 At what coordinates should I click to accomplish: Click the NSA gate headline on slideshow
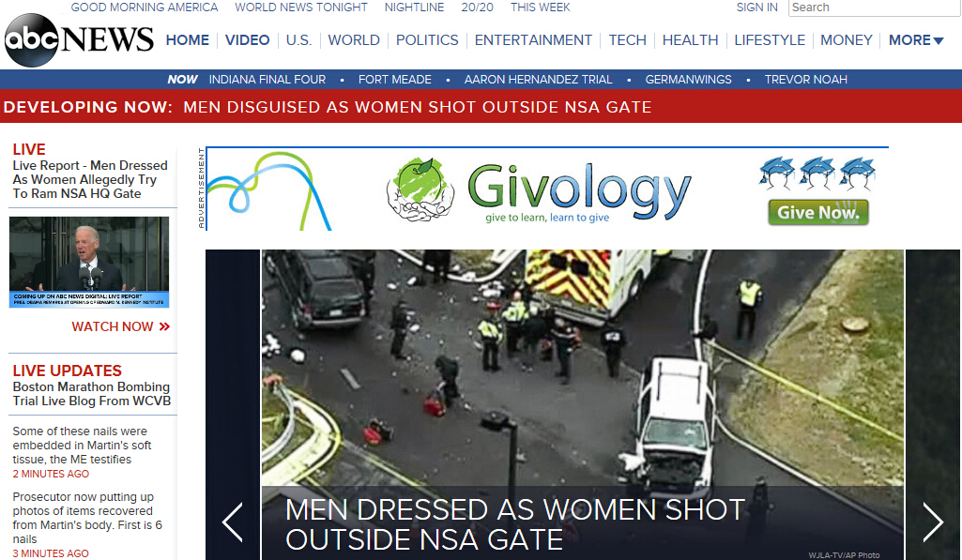(514, 523)
